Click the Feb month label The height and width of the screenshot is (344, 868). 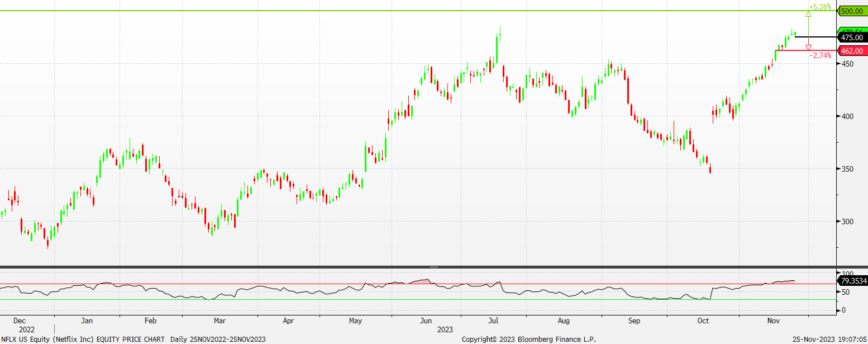150,321
